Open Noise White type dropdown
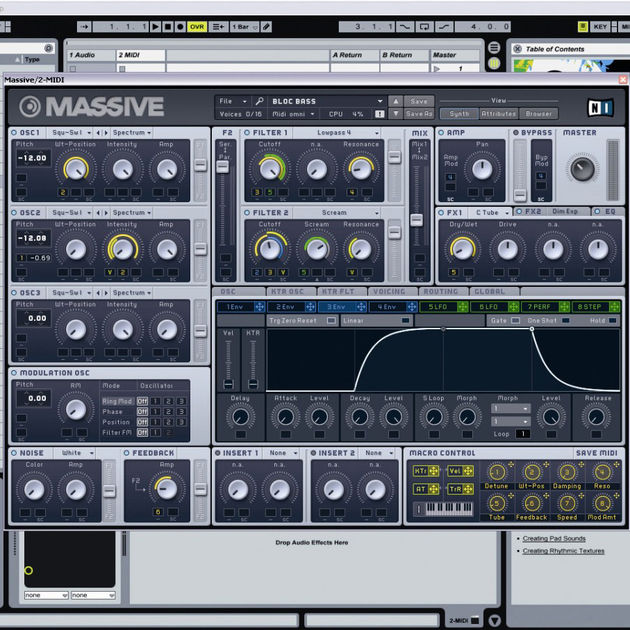This screenshot has height=630, width=630. pos(75,453)
